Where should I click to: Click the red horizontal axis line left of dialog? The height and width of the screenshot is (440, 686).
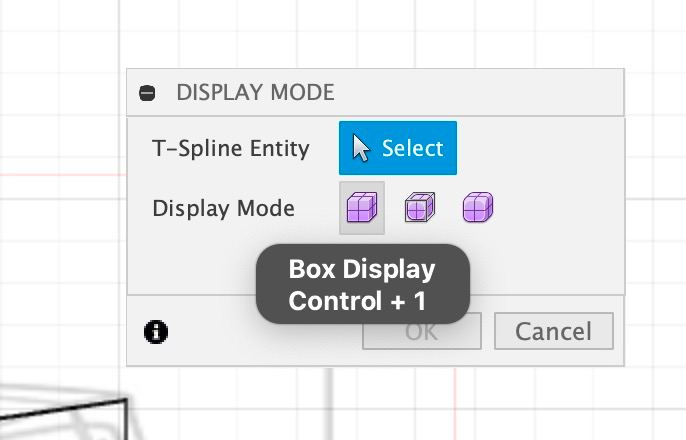coord(60,172)
